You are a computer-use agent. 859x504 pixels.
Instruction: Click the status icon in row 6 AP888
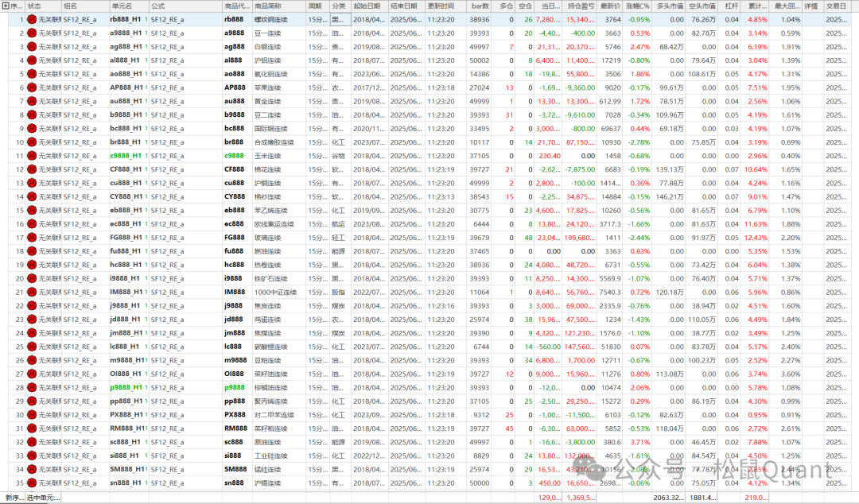click(33, 87)
